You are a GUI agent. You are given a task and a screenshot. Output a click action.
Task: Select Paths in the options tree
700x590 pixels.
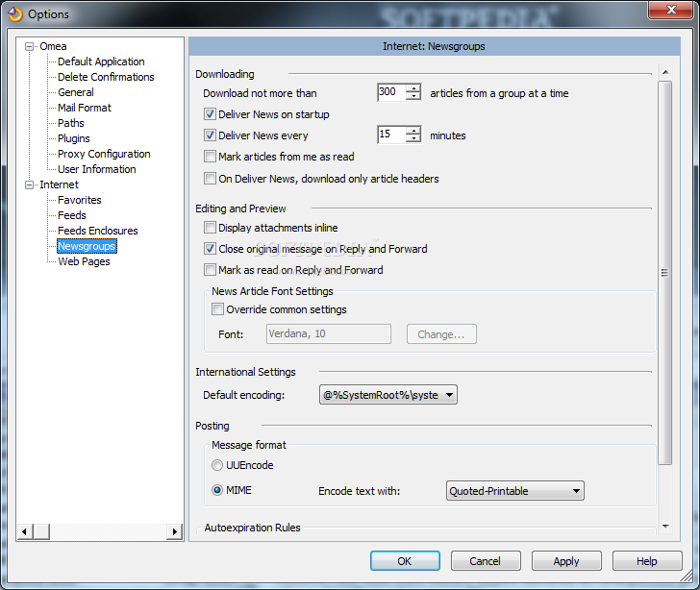point(70,123)
